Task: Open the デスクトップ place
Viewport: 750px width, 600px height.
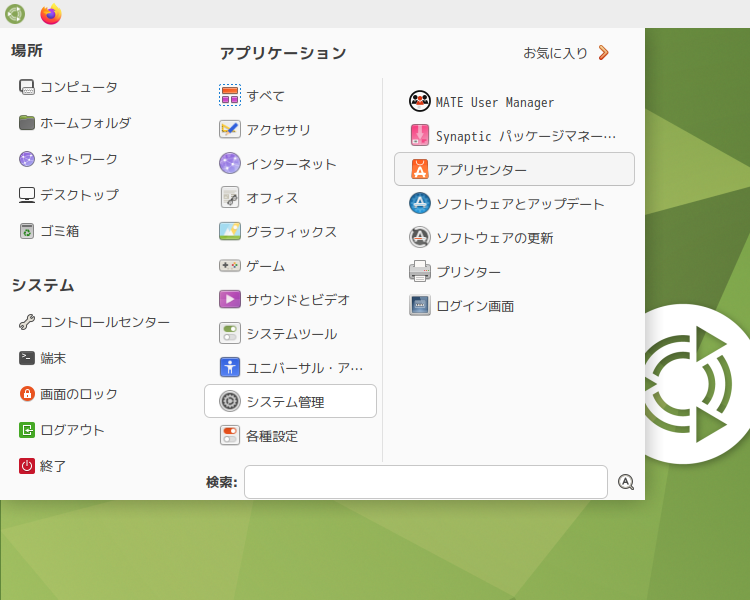Action: 68,195
